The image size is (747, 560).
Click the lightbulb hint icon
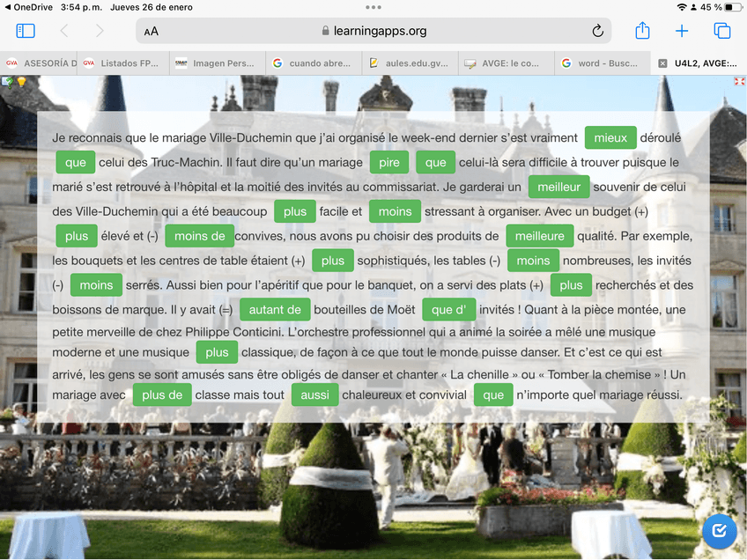(x=20, y=82)
